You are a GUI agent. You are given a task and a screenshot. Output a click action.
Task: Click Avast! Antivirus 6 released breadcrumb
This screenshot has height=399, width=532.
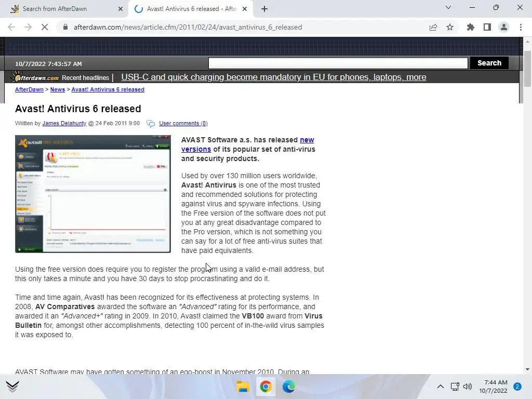tap(108, 89)
